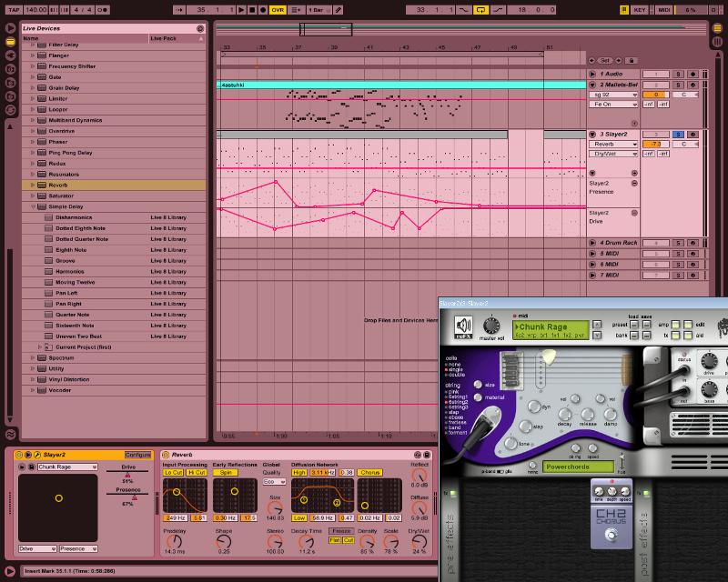Open the Chunk Rage preset dropdown in device

point(67,467)
